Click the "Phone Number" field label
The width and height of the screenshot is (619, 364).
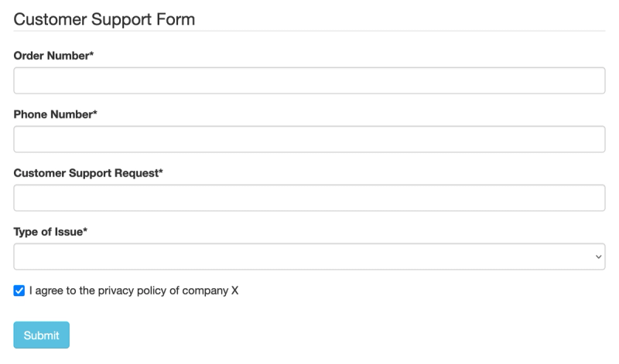pos(53,114)
